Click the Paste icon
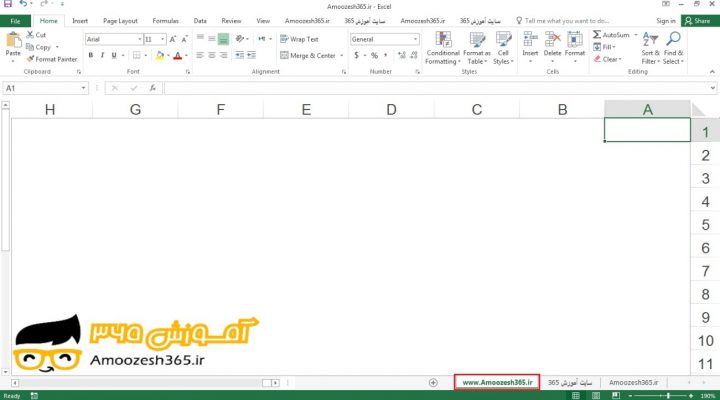This screenshot has width=720, height=400. coord(13,40)
